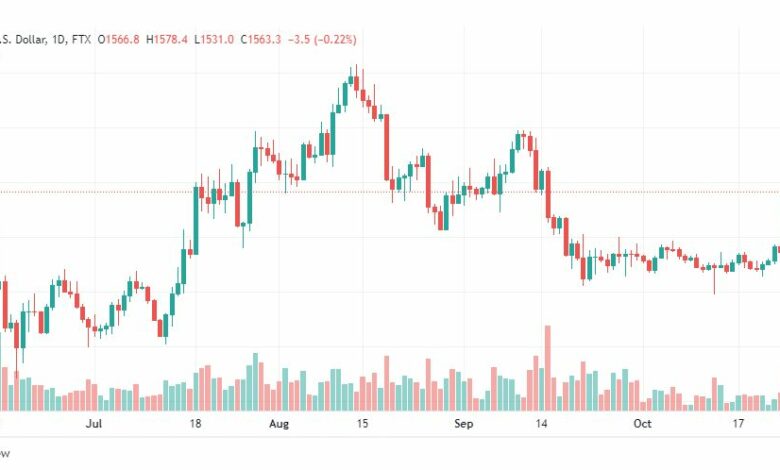Select the 15 date label on the time axis
This screenshot has width=780, height=470.
362,424
